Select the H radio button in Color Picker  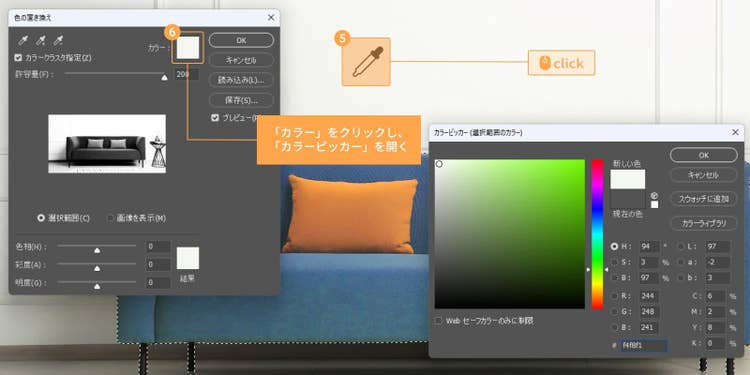(x=615, y=247)
